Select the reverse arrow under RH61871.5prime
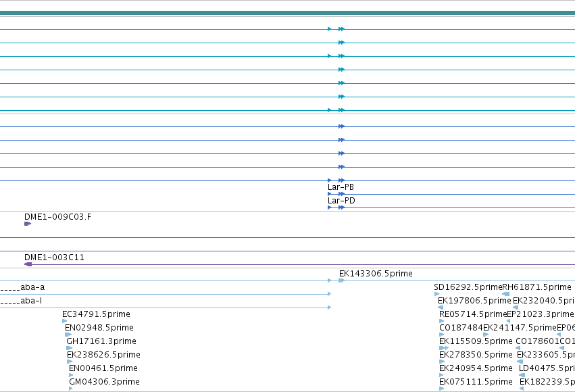 [505, 294]
